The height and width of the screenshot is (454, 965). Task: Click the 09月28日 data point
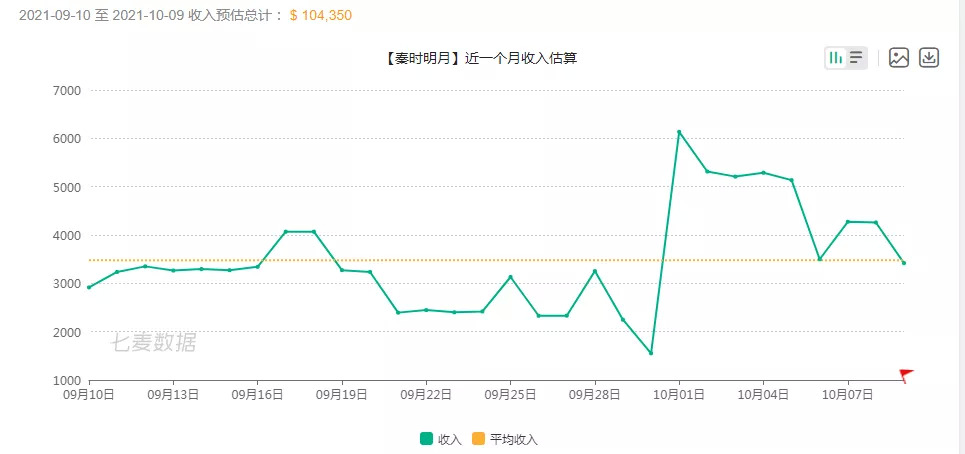(595, 271)
